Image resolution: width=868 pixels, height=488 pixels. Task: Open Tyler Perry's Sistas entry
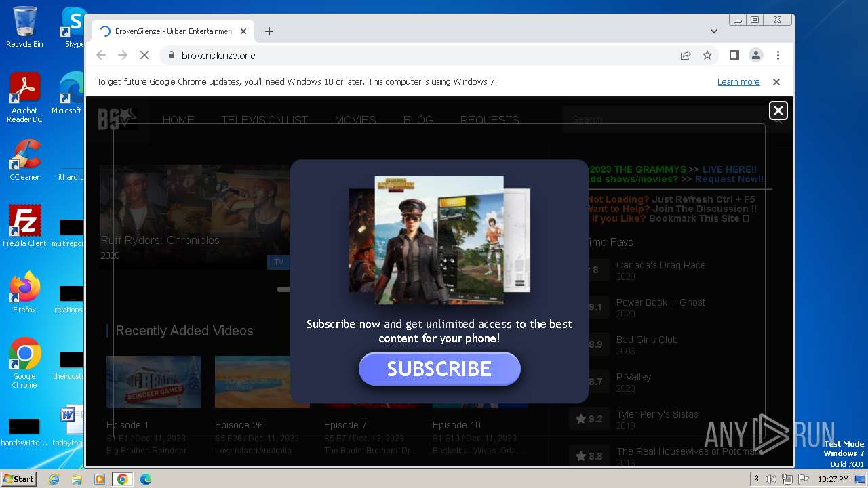[x=657, y=414]
